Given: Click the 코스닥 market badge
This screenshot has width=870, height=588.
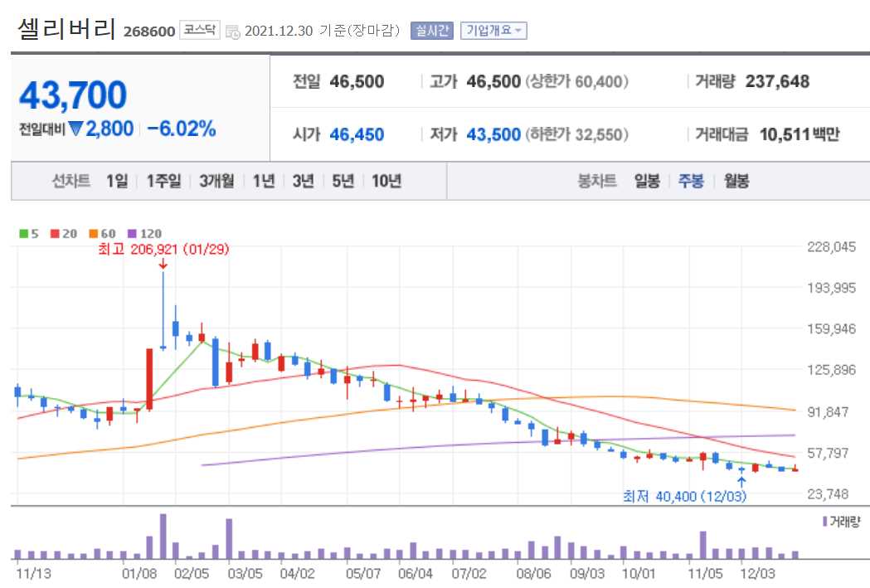Looking at the screenshot, I should (200, 30).
